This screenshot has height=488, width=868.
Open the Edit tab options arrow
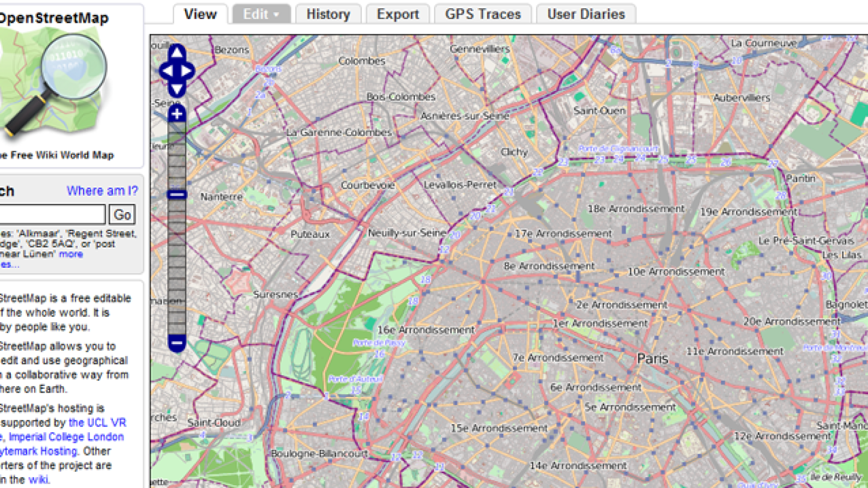pyautogui.click(x=276, y=15)
